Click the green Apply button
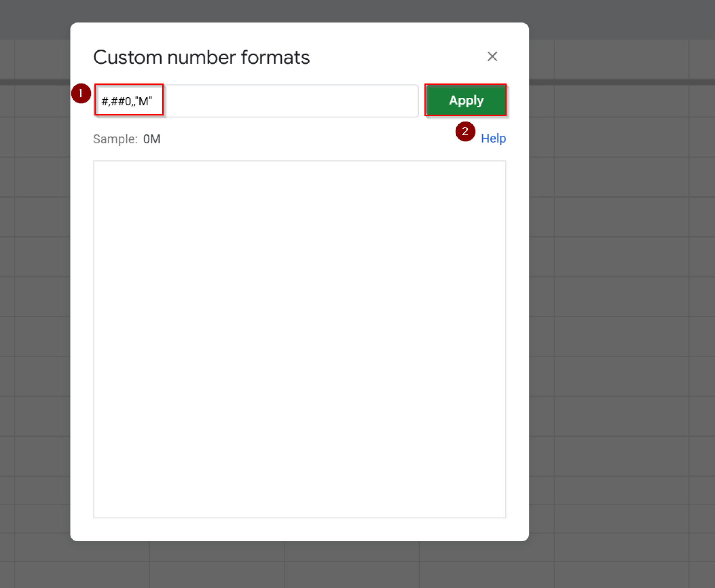715x588 pixels. pyautogui.click(x=465, y=100)
